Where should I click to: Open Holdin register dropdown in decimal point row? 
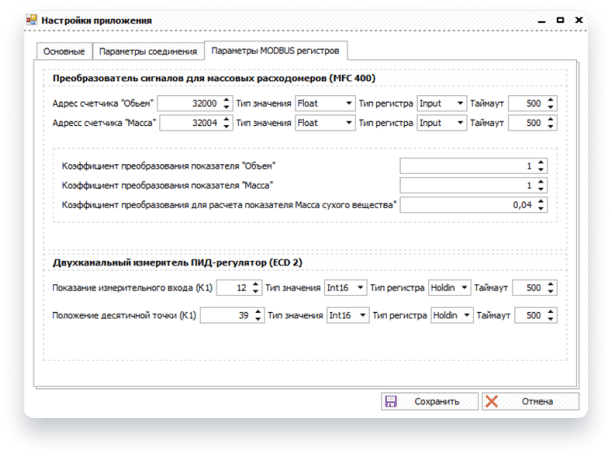[x=452, y=315]
